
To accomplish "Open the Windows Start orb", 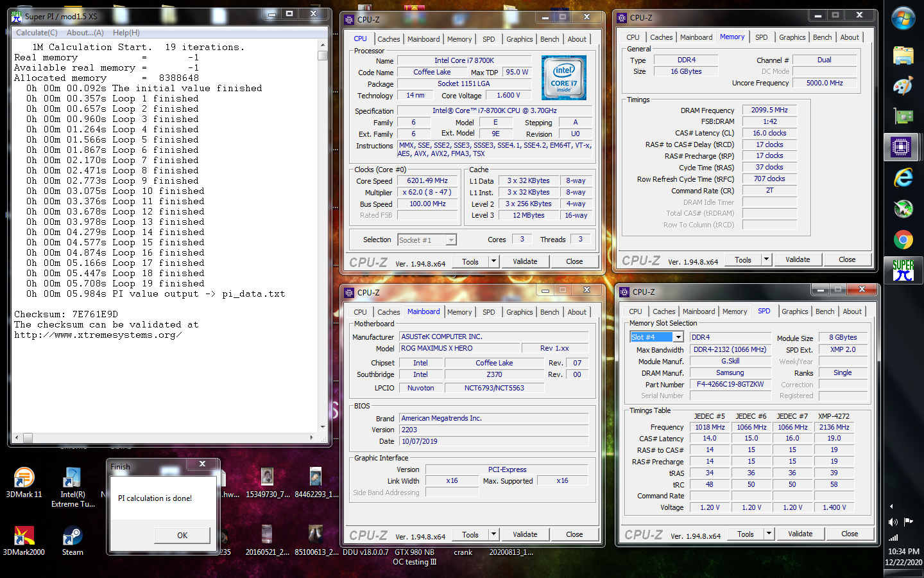I will (x=903, y=18).
